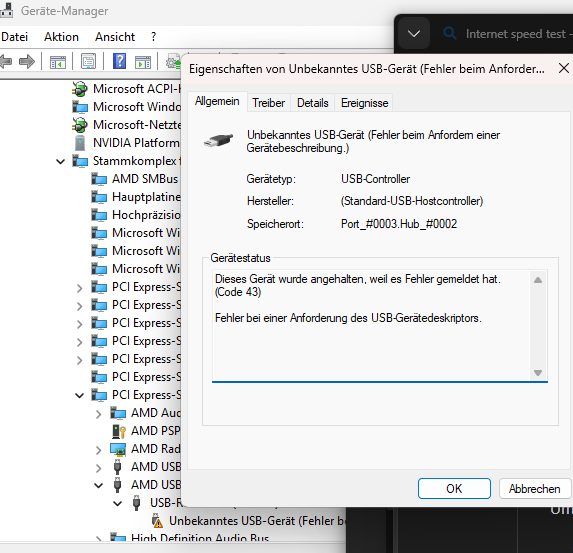Click the USB-Controller device type value
The width and height of the screenshot is (573, 553).
(375, 179)
